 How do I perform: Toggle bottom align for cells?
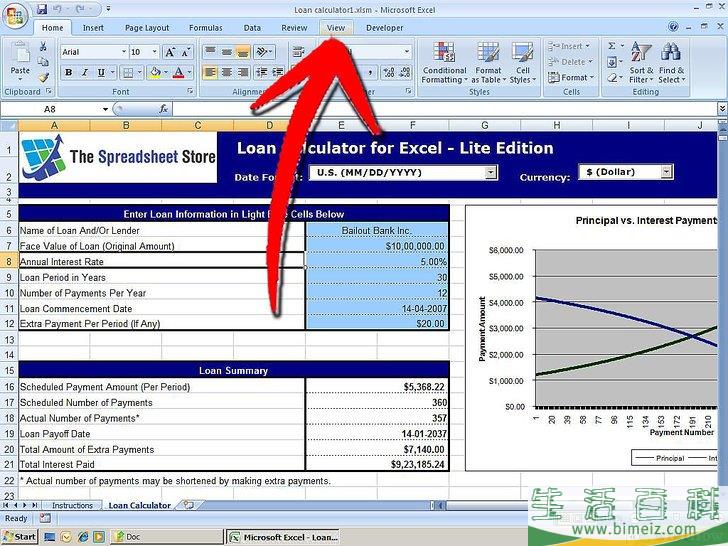coord(243,52)
